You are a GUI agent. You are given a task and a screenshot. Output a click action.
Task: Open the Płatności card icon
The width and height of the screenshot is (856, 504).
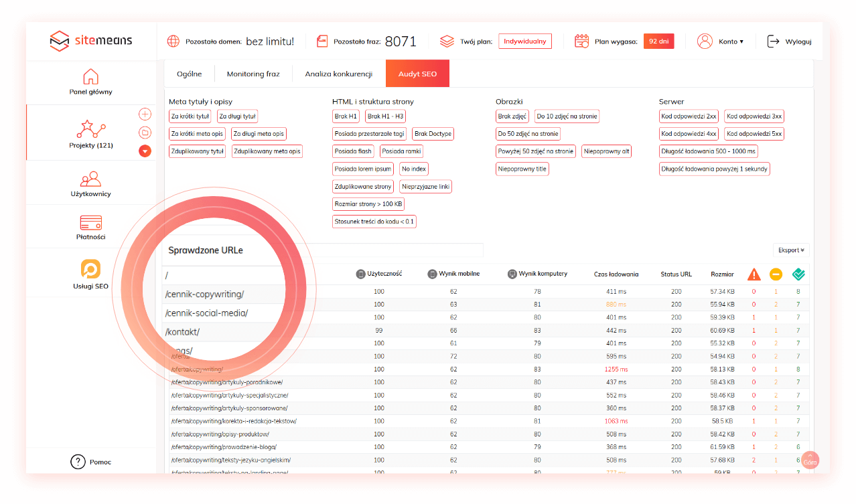pos(90,222)
